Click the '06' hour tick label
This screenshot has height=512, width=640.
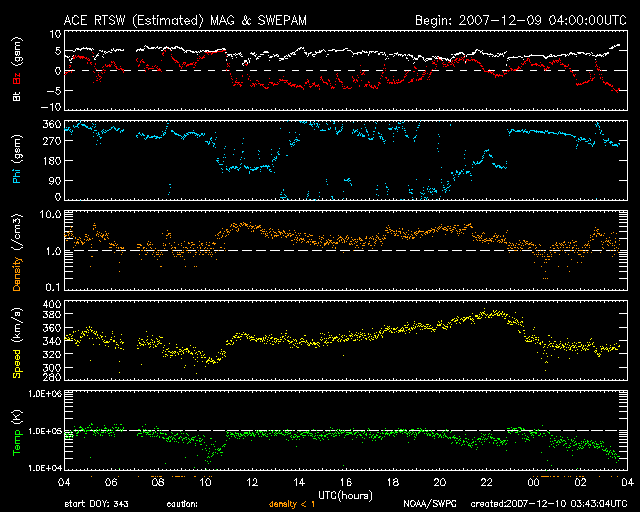(x=111, y=483)
